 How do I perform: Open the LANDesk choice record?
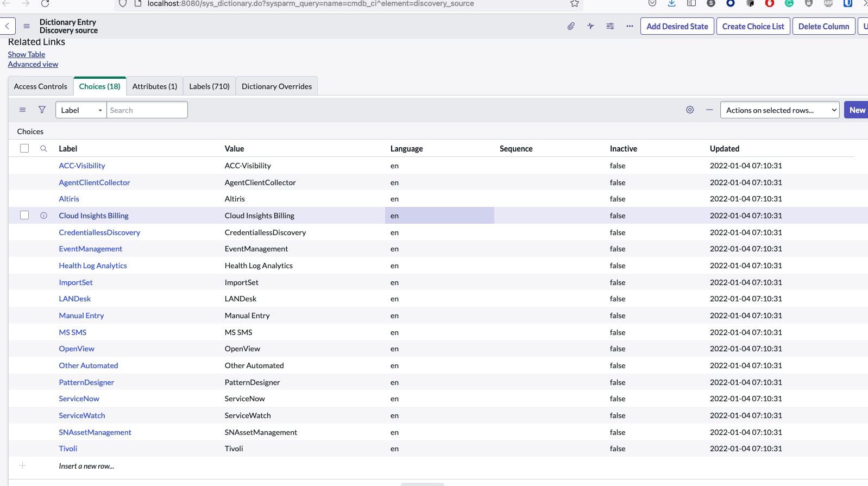pos(75,299)
